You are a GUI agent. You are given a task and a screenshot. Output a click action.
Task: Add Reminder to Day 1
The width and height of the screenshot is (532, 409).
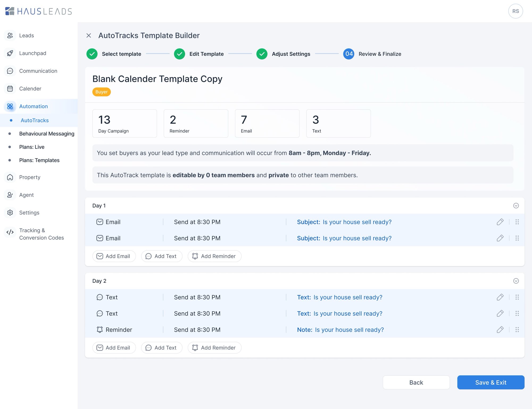[214, 256]
